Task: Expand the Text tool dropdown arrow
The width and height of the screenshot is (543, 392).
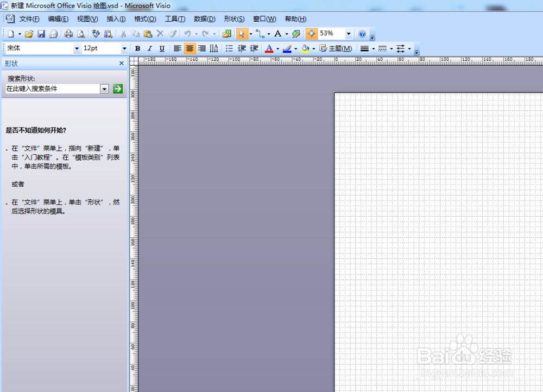Action: [287, 34]
